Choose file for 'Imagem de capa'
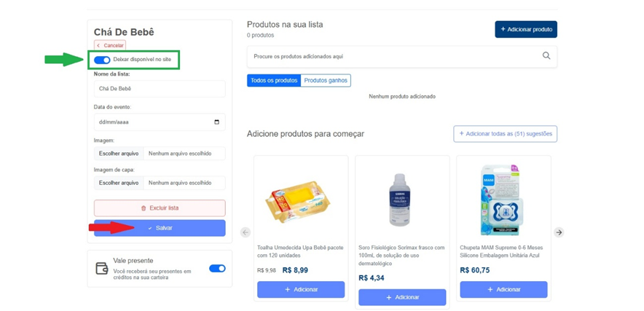 point(119,183)
